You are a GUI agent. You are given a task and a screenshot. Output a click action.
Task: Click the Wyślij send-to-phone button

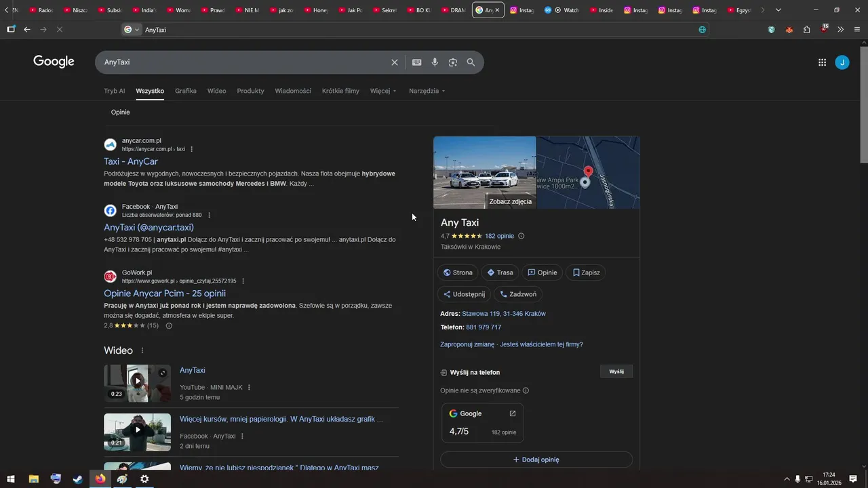pyautogui.click(x=616, y=371)
